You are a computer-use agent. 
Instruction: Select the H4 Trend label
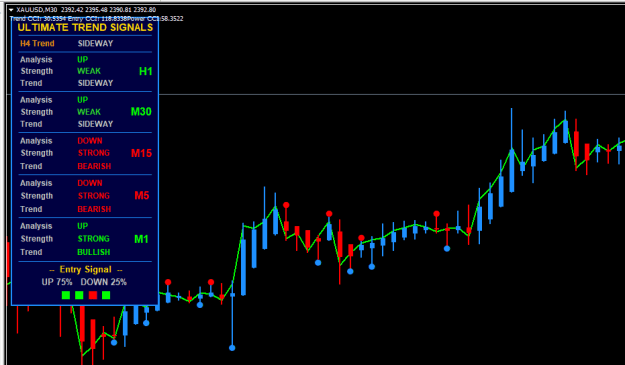click(x=37, y=43)
